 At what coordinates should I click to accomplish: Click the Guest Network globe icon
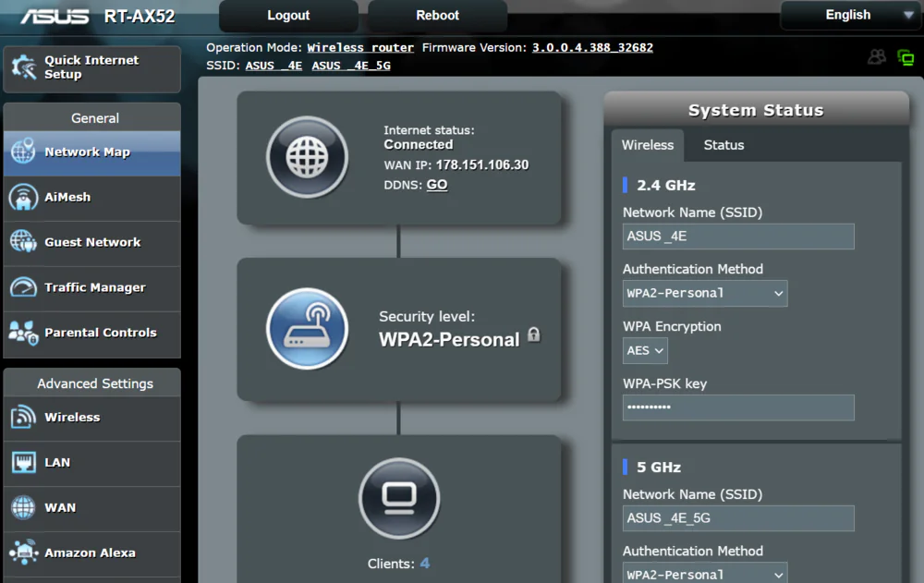tap(23, 242)
